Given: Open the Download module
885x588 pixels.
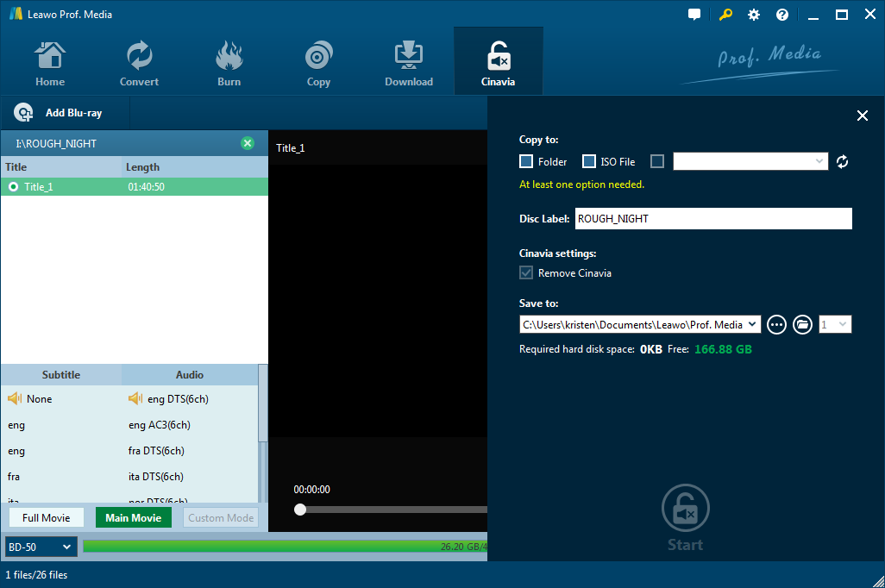Looking at the screenshot, I should [408, 64].
